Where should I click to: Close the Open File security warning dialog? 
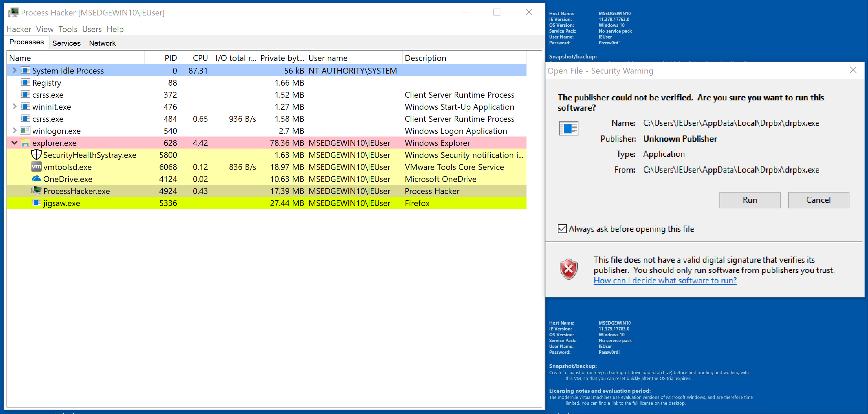853,70
